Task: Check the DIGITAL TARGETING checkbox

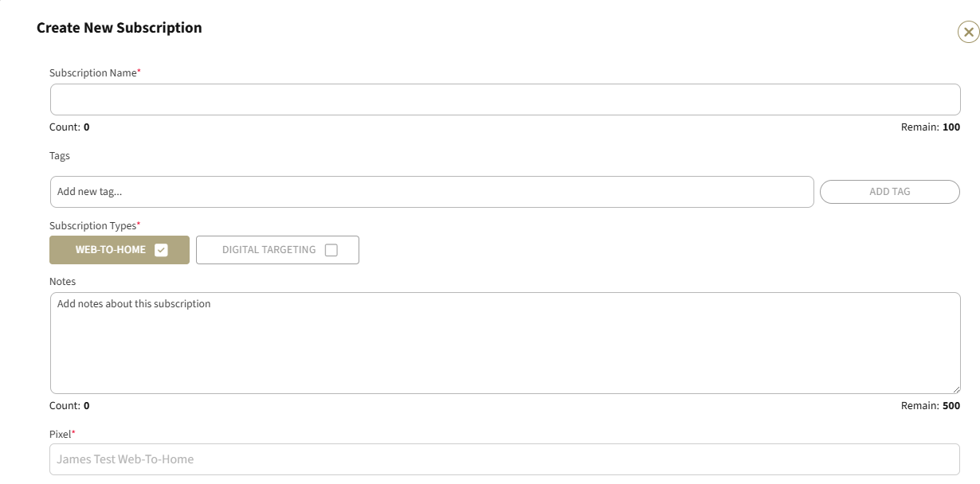Action: click(x=331, y=250)
